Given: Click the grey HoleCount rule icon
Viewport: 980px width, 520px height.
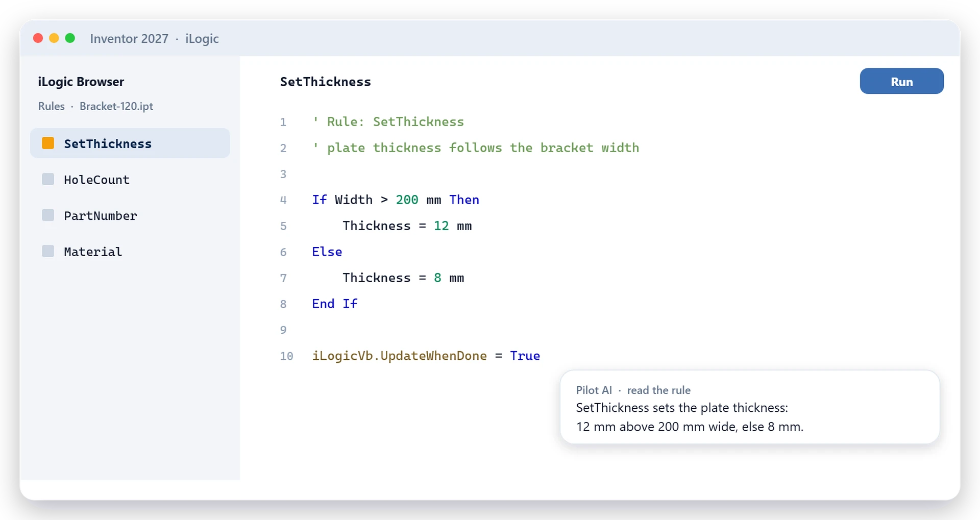Looking at the screenshot, I should tap(48, 179).
